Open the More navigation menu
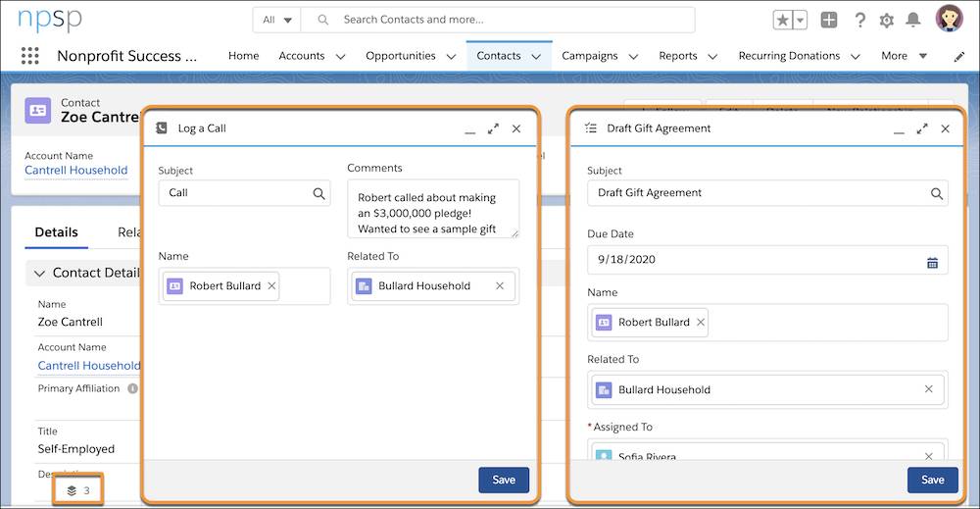The height and width of the screenshot is (509, 980). coord(904,56)
